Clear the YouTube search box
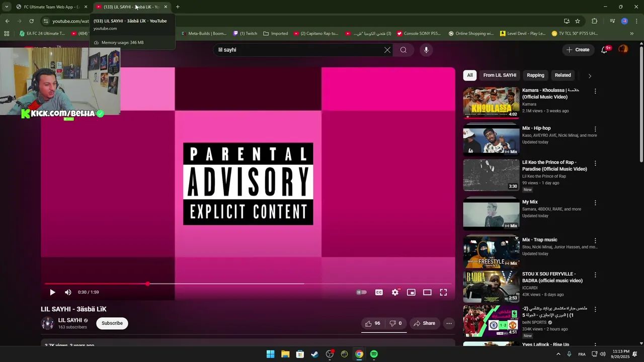644x362 pixels. point(387,50)
